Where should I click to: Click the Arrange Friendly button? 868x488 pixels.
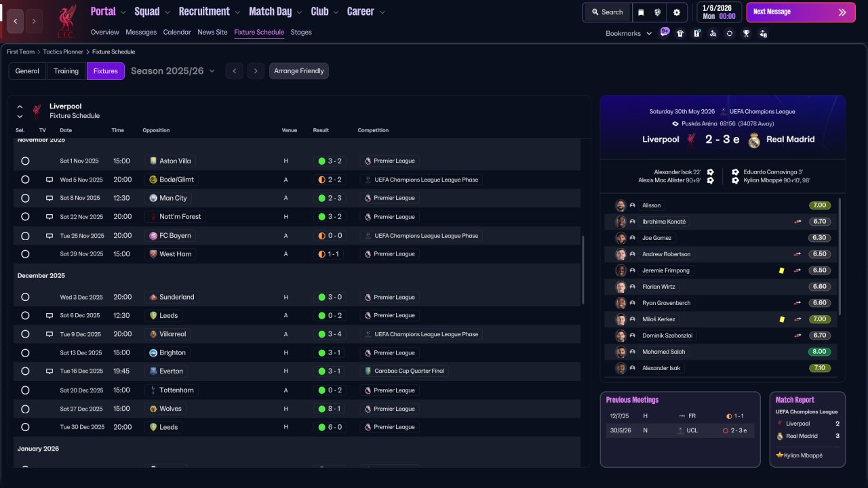click(299, 71)
